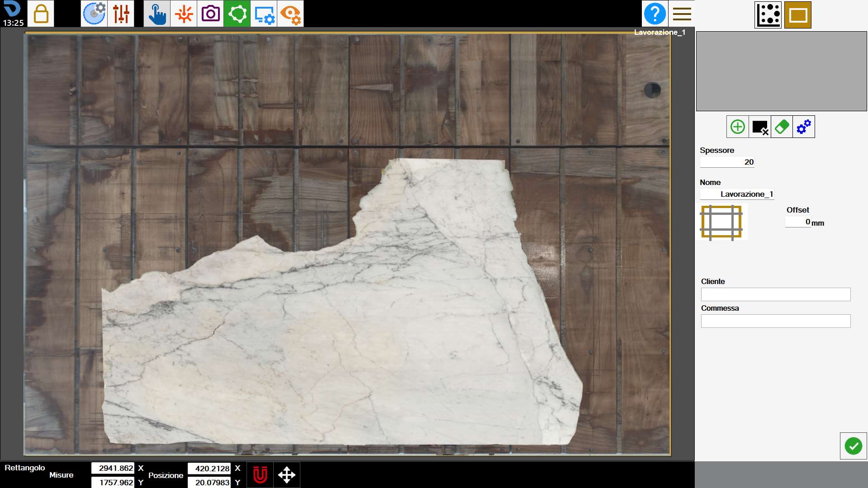Open the hamburger menu
The height and width of the screenshot is (488, 868).
tap(682, 14)
